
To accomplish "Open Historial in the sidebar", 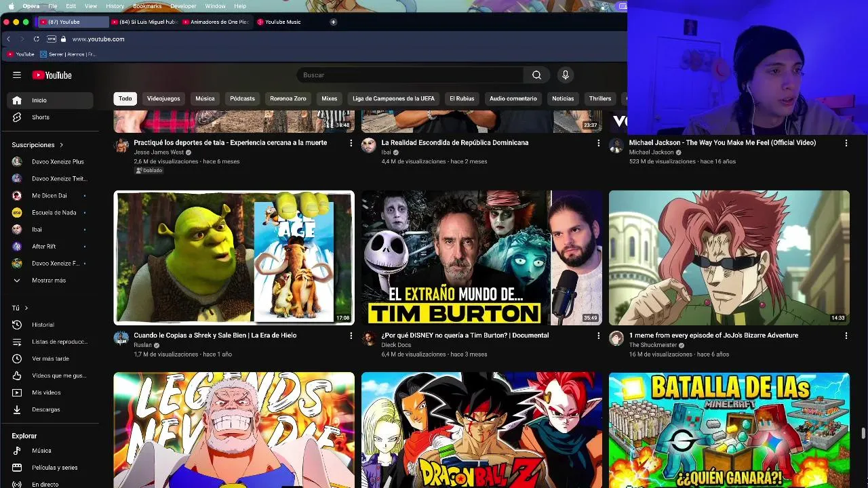I will pos(50,325).
